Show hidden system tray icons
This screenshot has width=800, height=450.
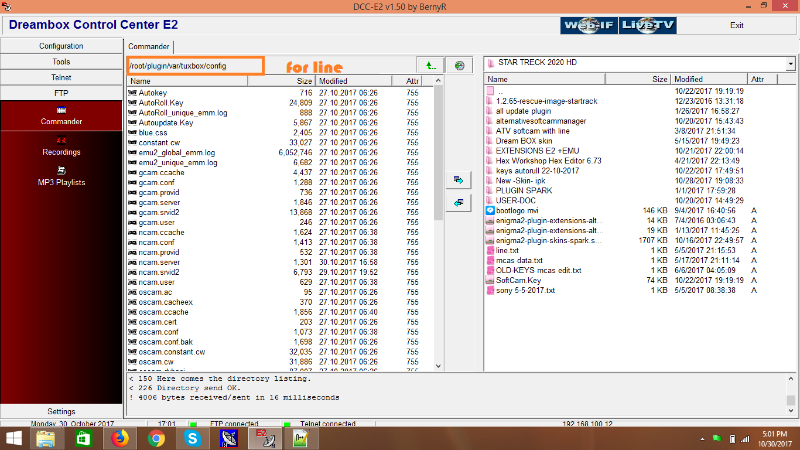click(x=702, y=439)
